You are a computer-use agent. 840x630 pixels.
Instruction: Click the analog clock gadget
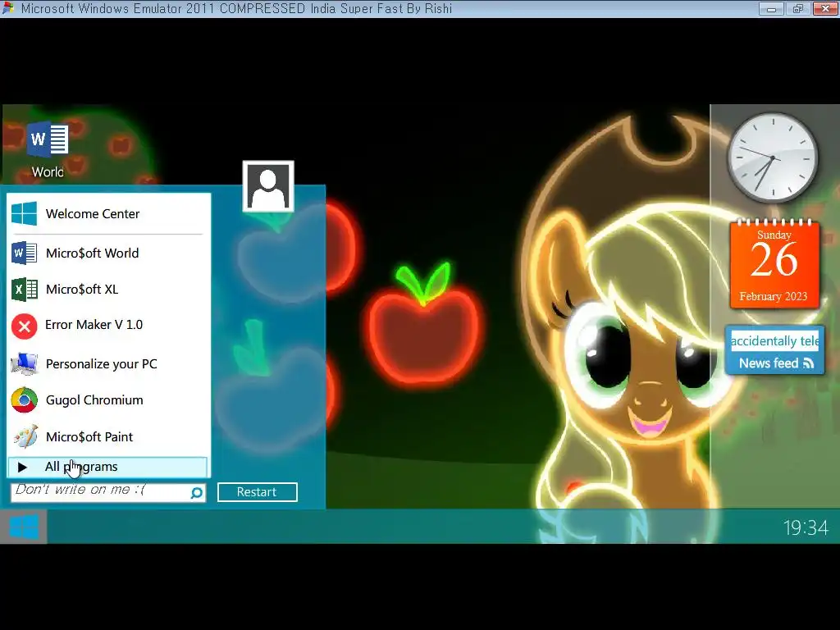coord(773,157)
